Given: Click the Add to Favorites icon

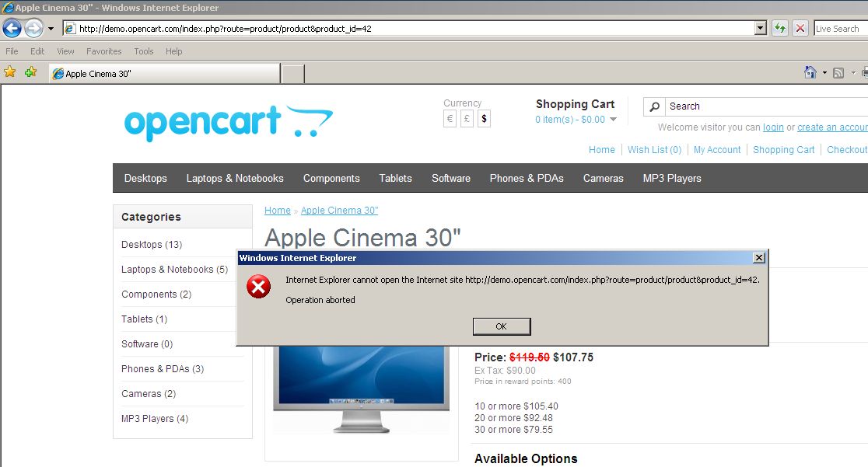Looking at the screenshot, I should click(30, 72).
